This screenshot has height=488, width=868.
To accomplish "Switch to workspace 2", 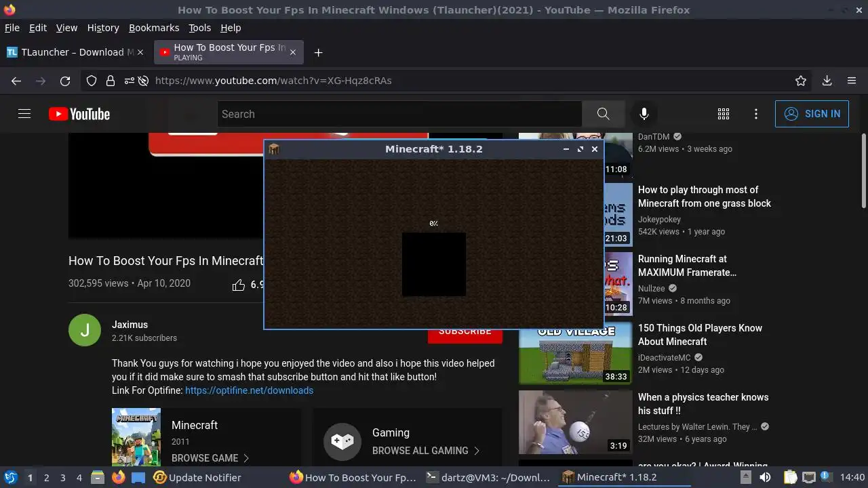I will click(46, 477).
